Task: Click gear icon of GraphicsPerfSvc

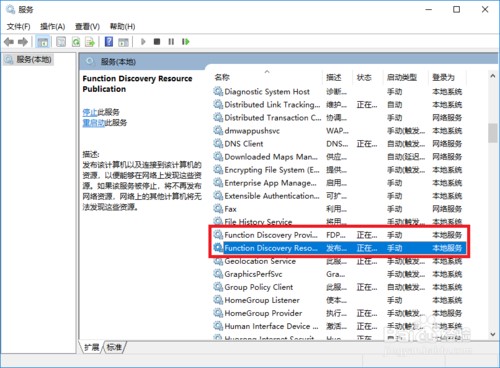Action: (x=218, y=274)
